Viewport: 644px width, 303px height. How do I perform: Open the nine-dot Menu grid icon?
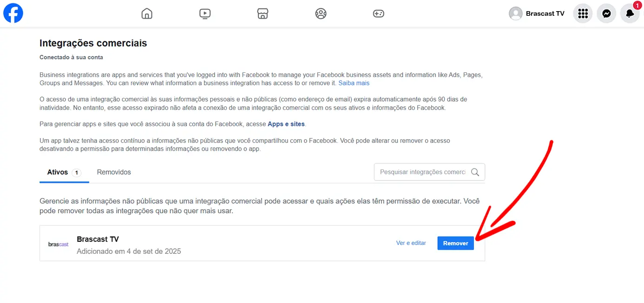[583, 13]
